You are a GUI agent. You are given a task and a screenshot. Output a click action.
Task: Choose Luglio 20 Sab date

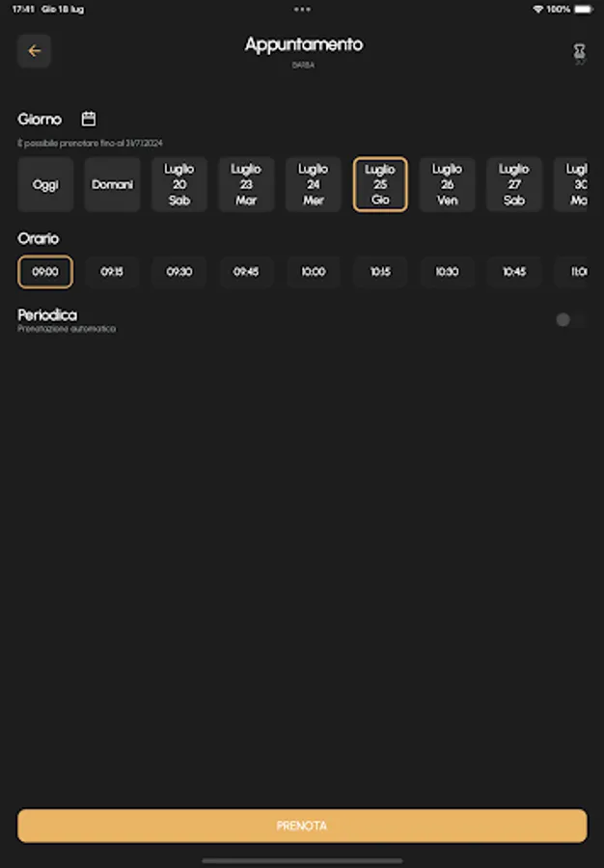click(179, 184)
